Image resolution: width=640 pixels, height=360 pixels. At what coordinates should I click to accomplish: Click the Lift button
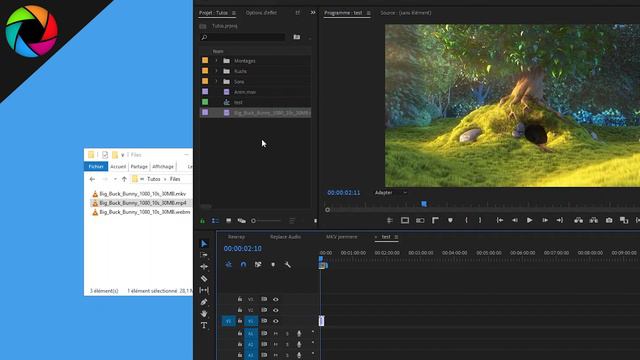[x=578, y=220]
